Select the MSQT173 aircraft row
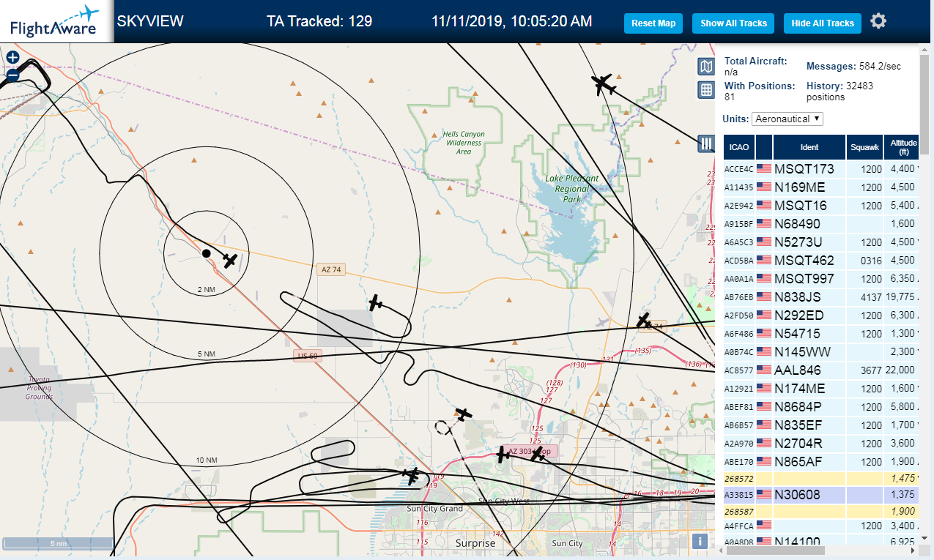Image resolution: width=934 pixels, height=560 pixels. point(821,169)
